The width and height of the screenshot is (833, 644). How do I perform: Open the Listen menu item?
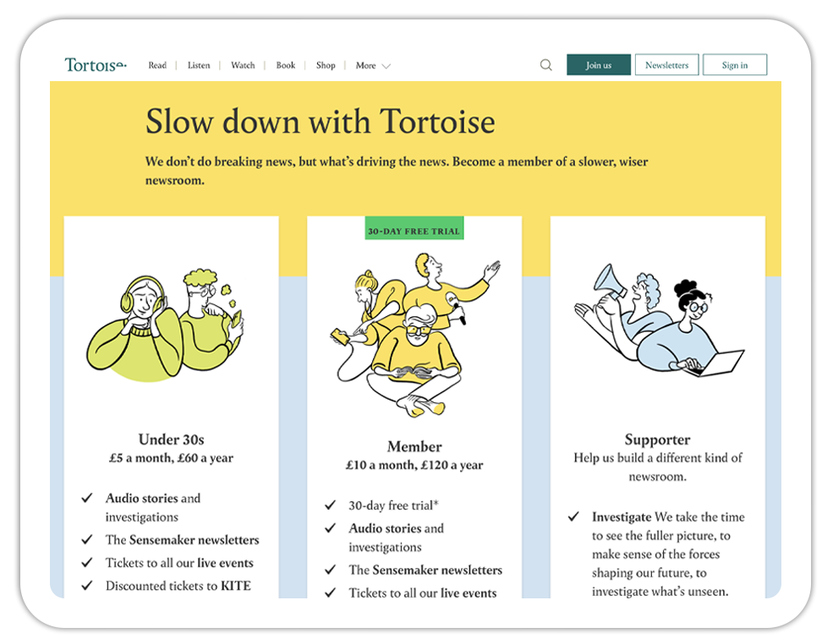[x=199, y=65]
